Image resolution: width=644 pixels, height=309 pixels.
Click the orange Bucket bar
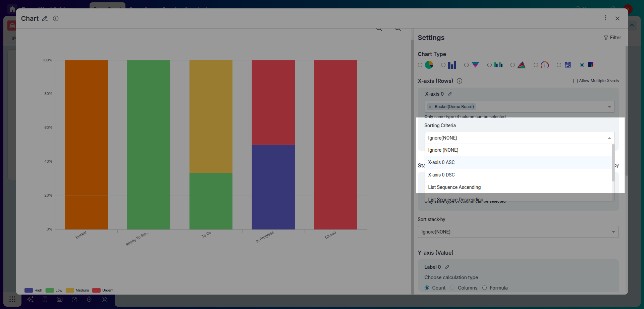click(x=86, y=145)
